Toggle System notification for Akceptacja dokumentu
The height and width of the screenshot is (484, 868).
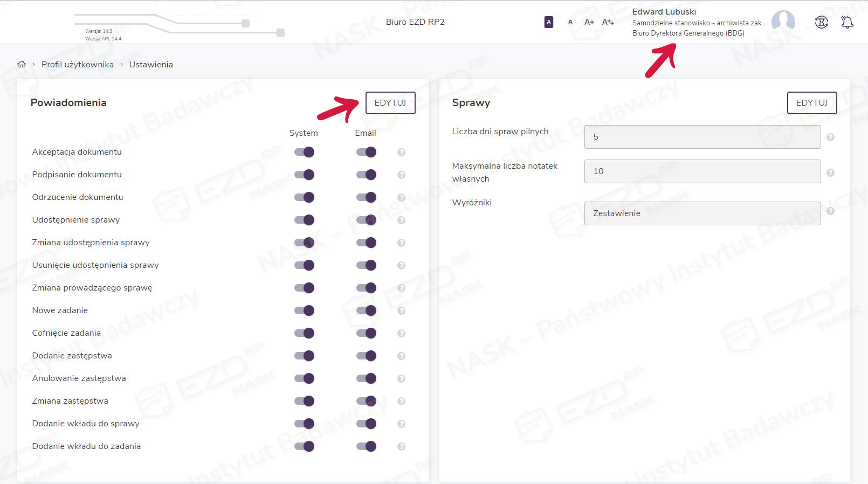pos(304,153)
